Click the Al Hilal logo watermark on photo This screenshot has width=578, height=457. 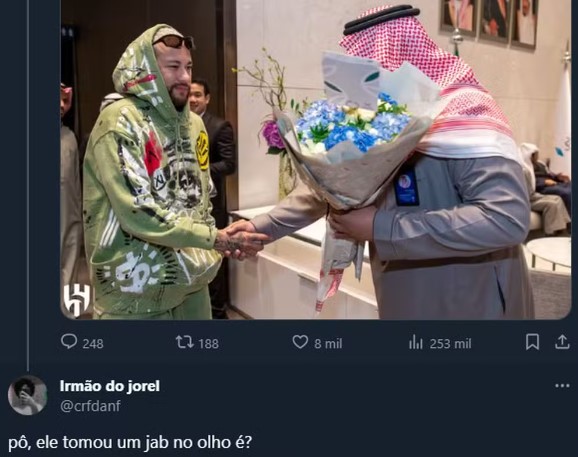pos(77,300)
